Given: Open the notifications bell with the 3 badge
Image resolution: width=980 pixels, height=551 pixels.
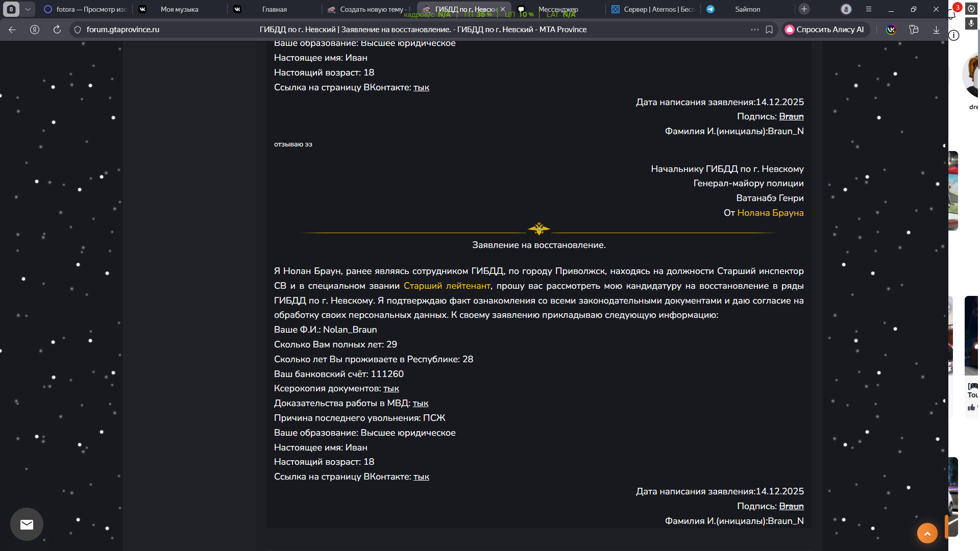Looking at the screenshot, I should pyautogui.click(x=952, y=13).
